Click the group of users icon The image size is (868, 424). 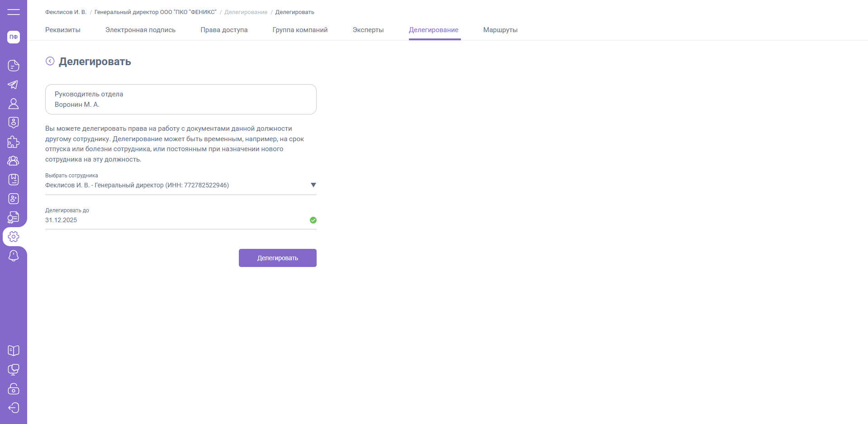tap(14, 161)
